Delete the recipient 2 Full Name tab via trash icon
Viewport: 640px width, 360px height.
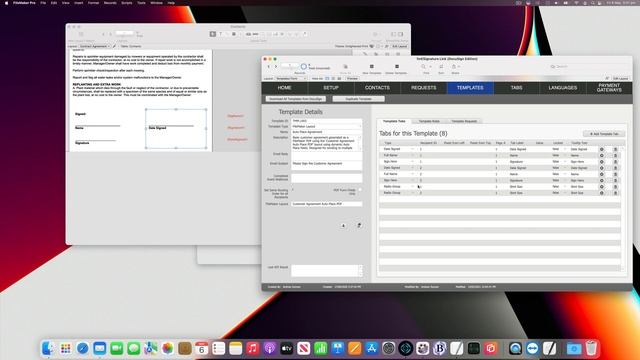[616, 174]
